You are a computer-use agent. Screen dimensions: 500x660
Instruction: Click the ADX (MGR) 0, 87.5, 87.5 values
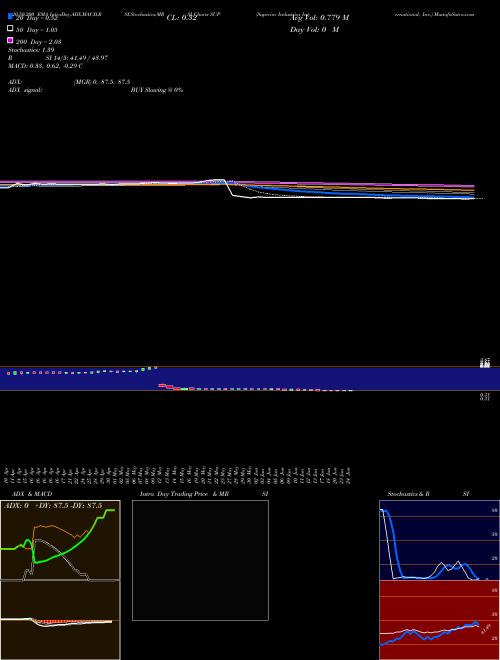(x=101, y=82)
